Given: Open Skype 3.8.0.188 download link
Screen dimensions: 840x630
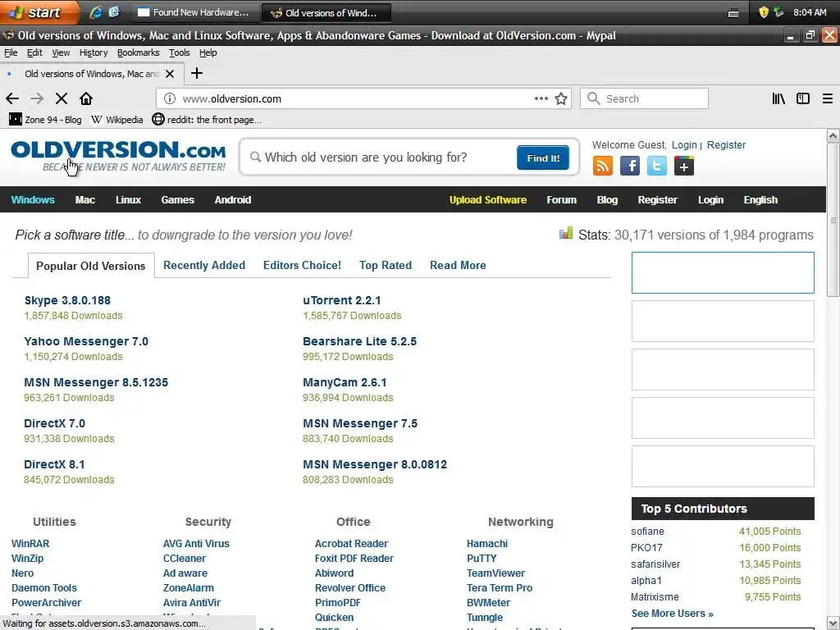Looking at the screenshot, I should point(67,300).
